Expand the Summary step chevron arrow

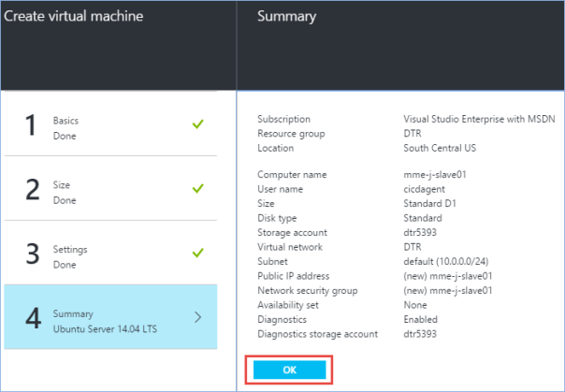pos(197,317)
